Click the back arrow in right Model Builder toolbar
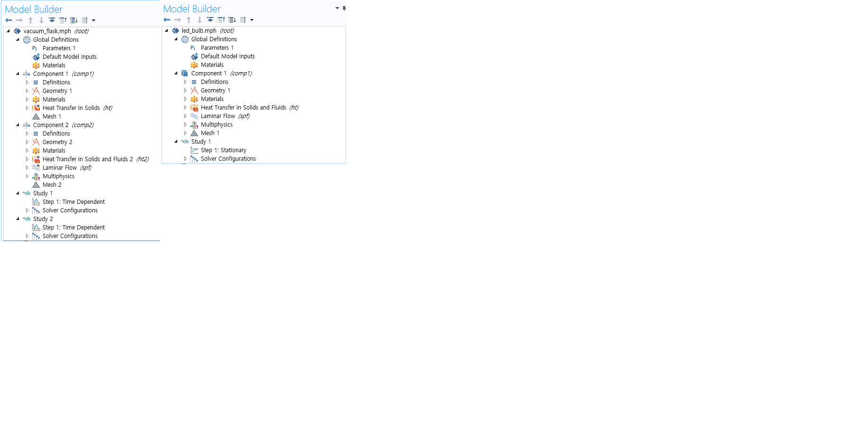The image size is (868, 430). coord(167,20)
